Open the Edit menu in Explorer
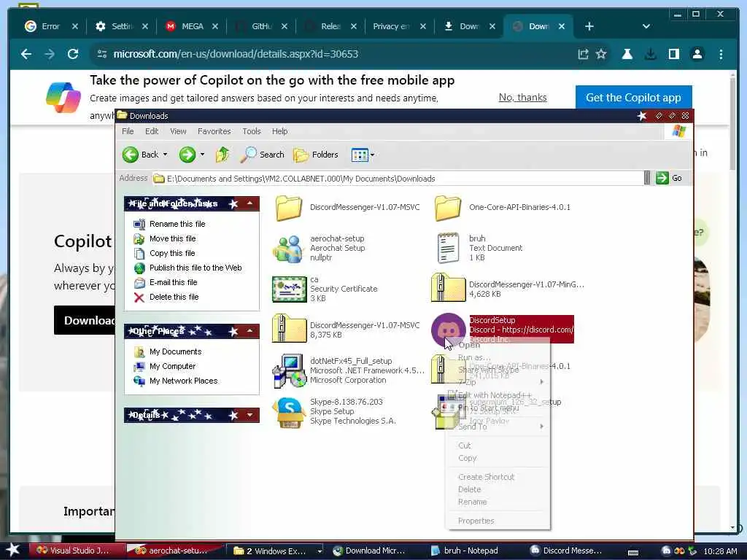The width and height of the screenshot is (747, 560). coord(152,131)
